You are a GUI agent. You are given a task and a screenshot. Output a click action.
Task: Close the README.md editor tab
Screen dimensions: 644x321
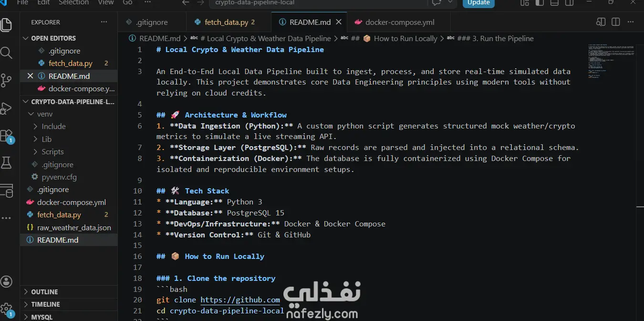click(339, 22)
